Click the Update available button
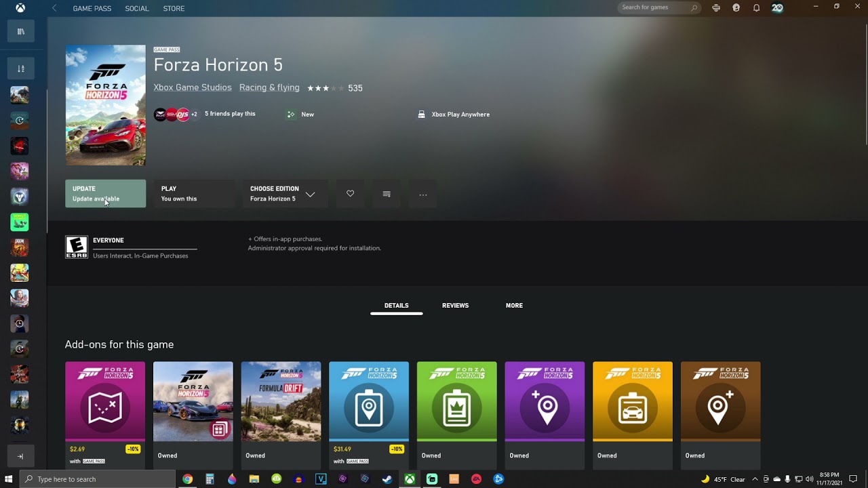 click(105, 194)
